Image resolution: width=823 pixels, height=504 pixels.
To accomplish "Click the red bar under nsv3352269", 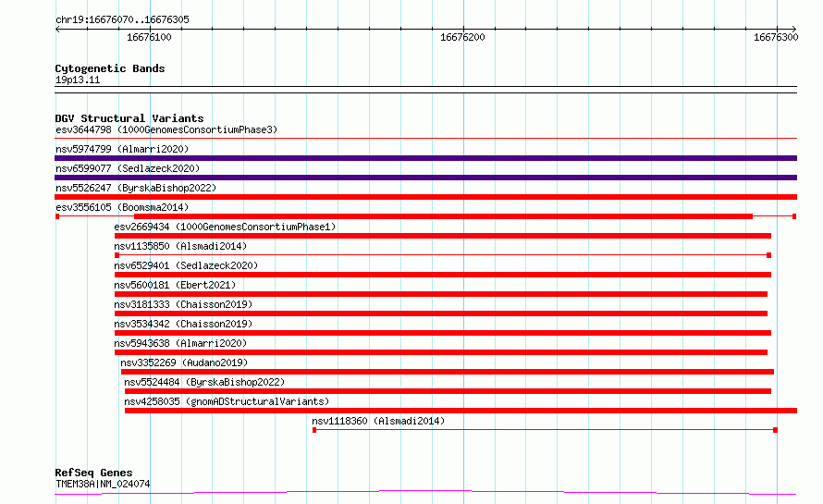I will click(448, 372).
